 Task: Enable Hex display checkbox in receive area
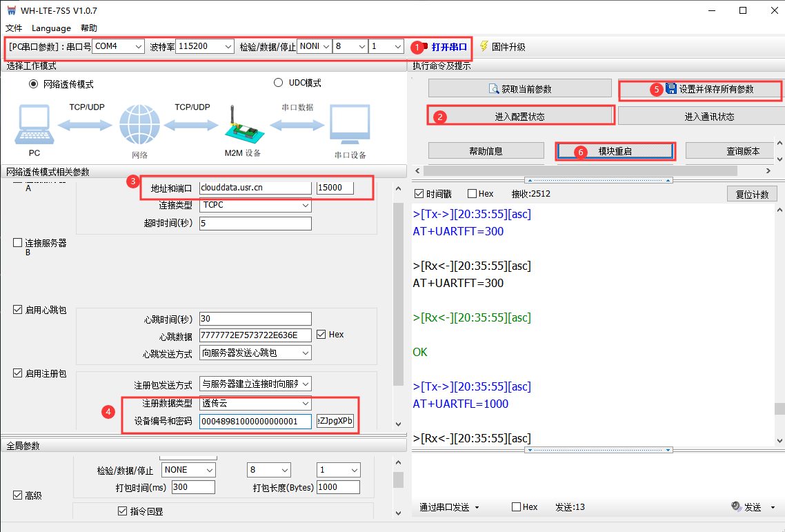tap(473, 194)
